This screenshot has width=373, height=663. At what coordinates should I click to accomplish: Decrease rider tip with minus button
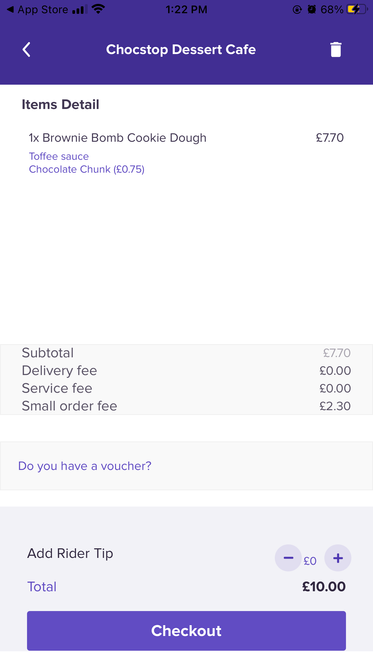(x=288, y=558)
